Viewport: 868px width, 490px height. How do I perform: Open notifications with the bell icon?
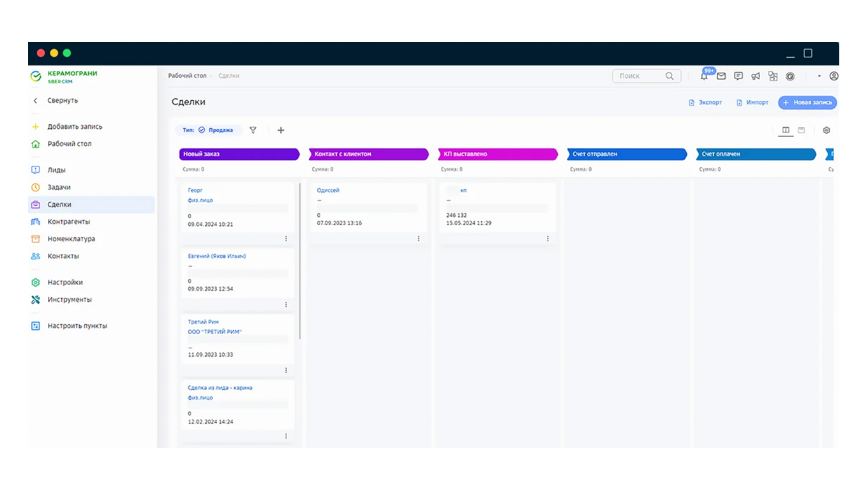[x=703, y=77]
